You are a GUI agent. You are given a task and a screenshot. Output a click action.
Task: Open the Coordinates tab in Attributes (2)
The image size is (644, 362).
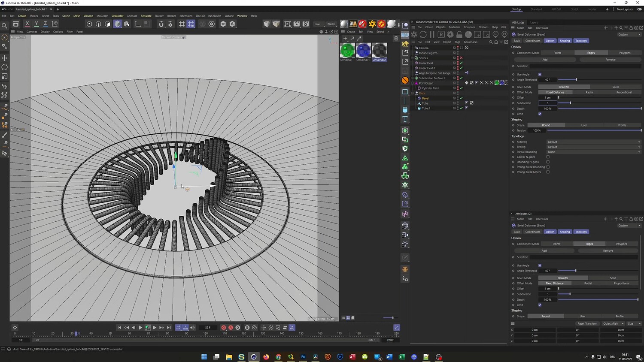tap(533, 232)
